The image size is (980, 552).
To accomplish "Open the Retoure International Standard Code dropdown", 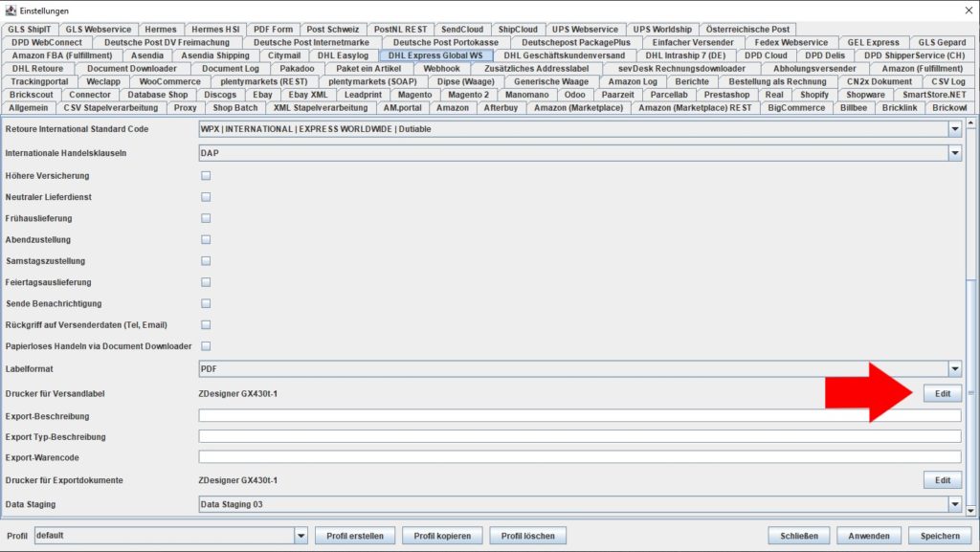I will [954, 129].
